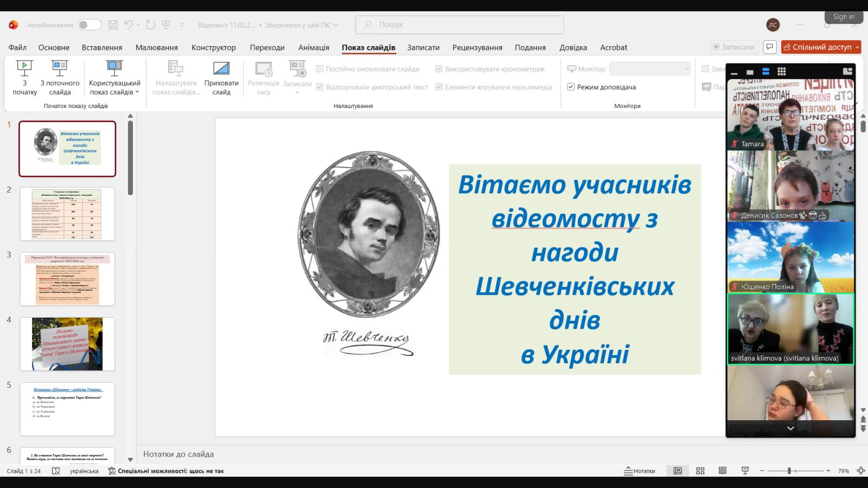Open the Записати dropdown arrow
The image size is (868, 488).
pos(297,91)
